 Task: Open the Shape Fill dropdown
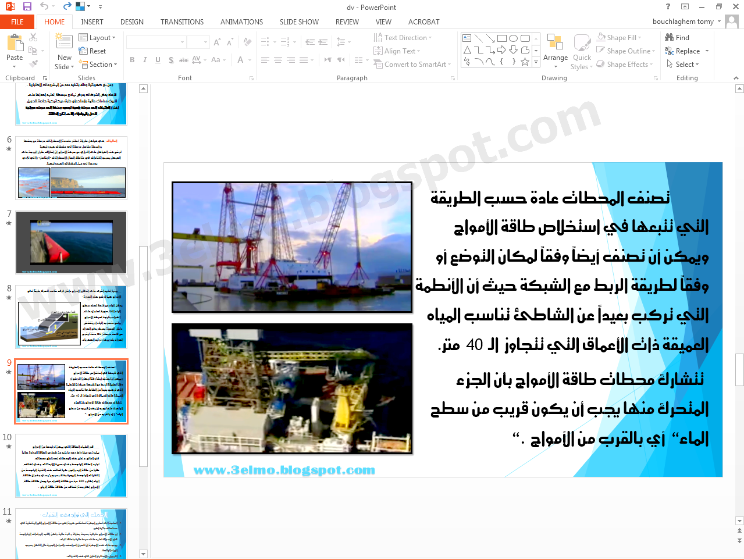(620, 37)
